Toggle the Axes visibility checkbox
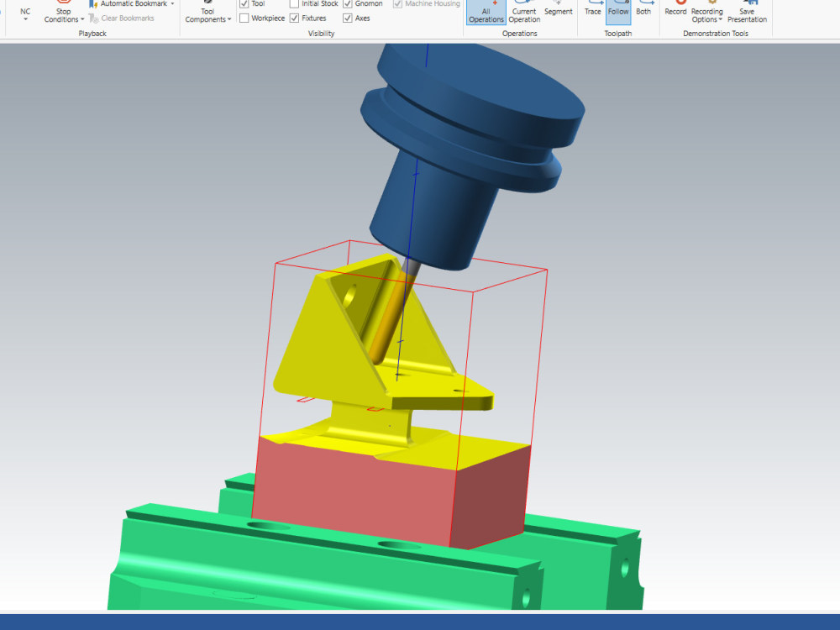The height and width of the screenshot is (630, 840). (347, 17)
